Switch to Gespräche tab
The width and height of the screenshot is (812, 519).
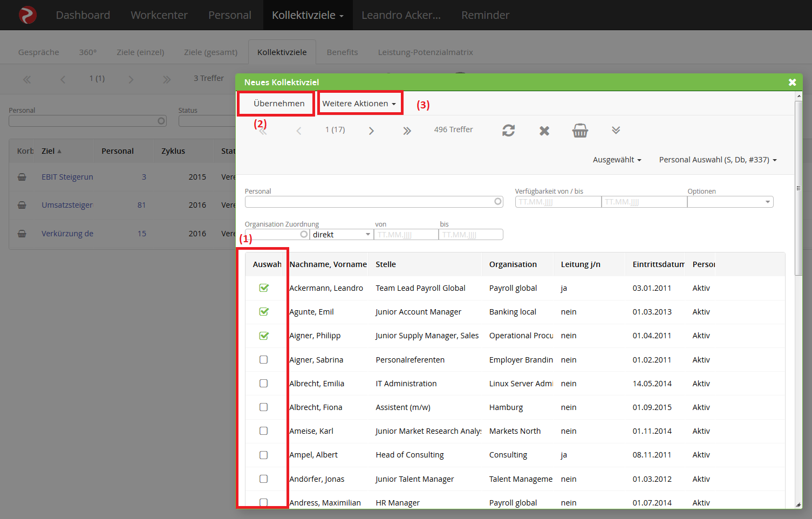39,52
